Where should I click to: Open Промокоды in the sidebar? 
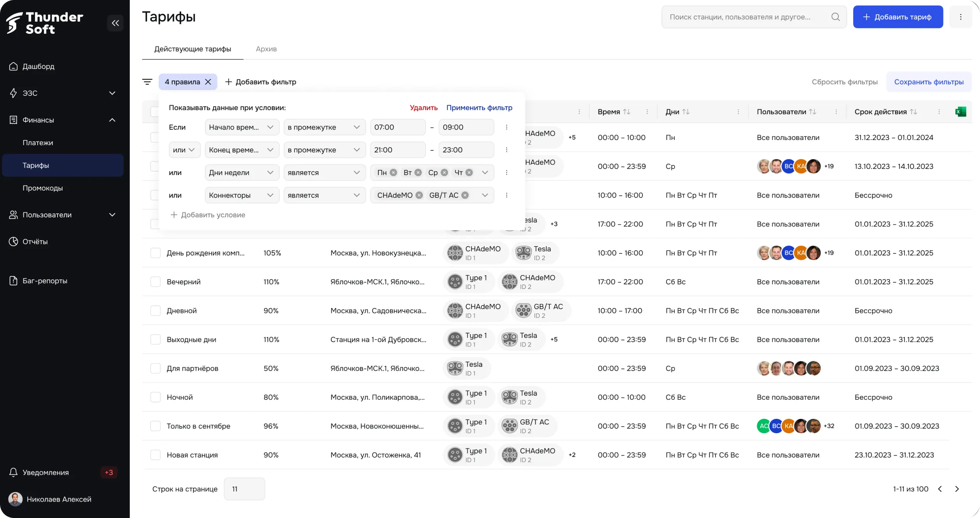(43, 188)
